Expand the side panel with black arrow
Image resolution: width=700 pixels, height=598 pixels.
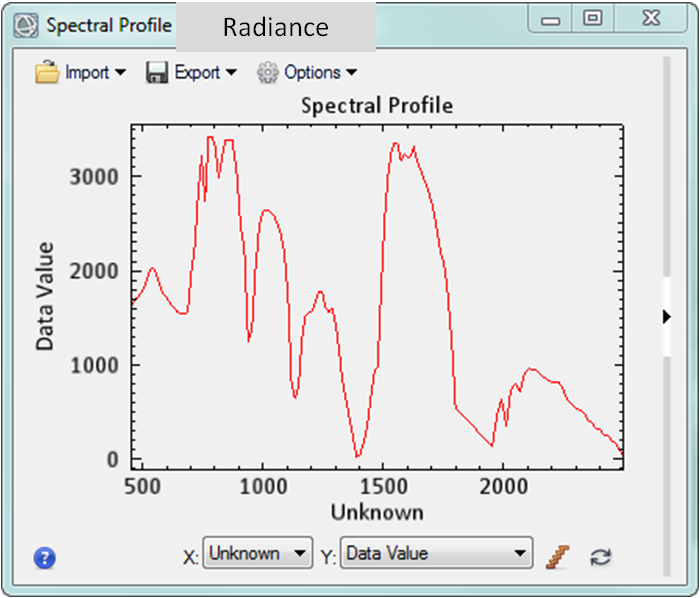coord(667,317)
